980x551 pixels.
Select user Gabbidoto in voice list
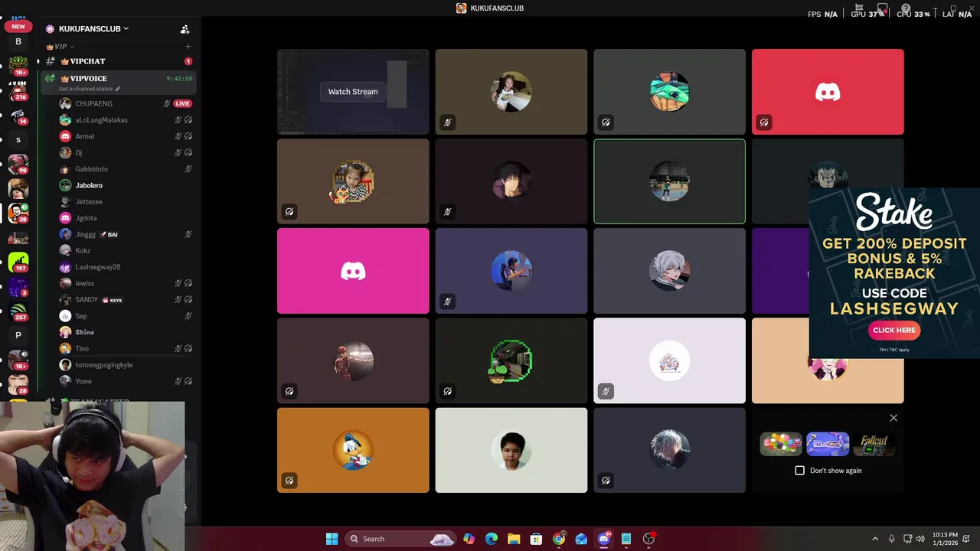coord(126,169)
